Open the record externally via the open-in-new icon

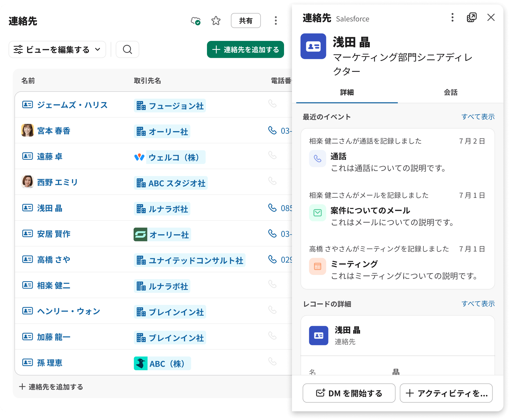[x=472, y=17]
